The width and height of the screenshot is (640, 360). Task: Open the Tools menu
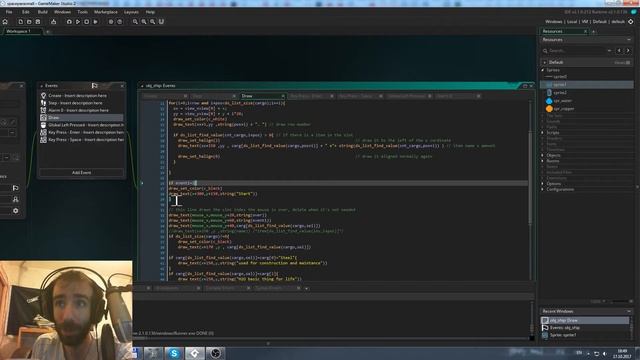(82, 12)
